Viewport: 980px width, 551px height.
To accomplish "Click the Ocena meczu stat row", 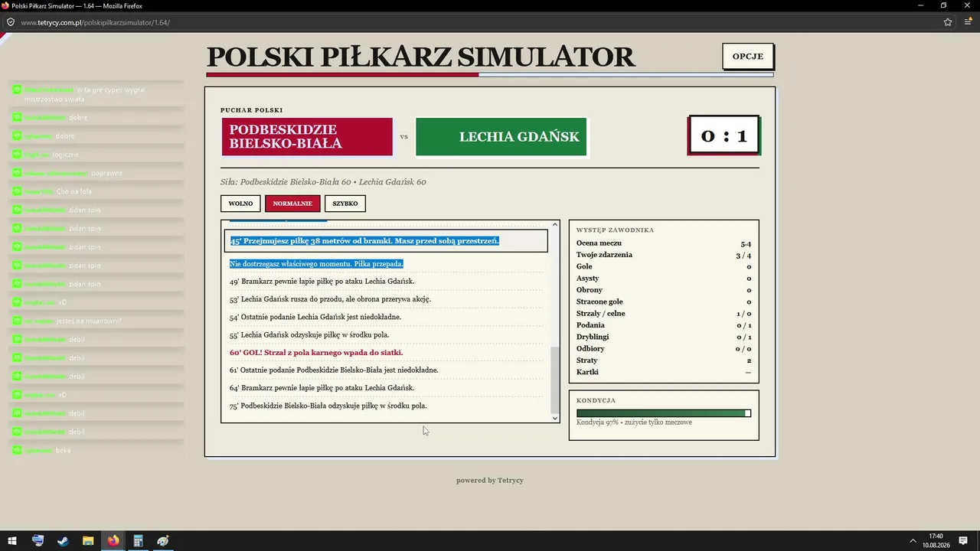I will click(x=664, y=243).
